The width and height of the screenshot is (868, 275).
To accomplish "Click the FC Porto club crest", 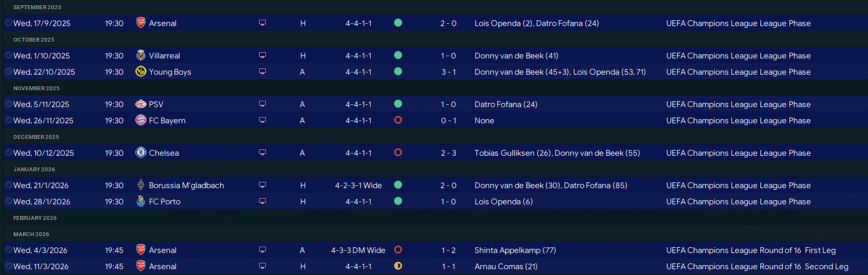I will coord(140,201).
